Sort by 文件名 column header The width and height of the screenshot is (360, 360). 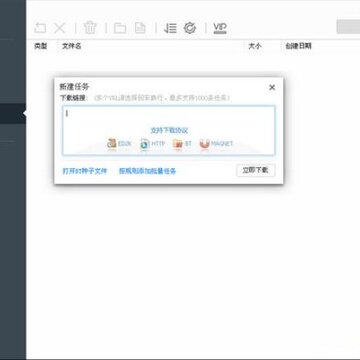point(72,46)
